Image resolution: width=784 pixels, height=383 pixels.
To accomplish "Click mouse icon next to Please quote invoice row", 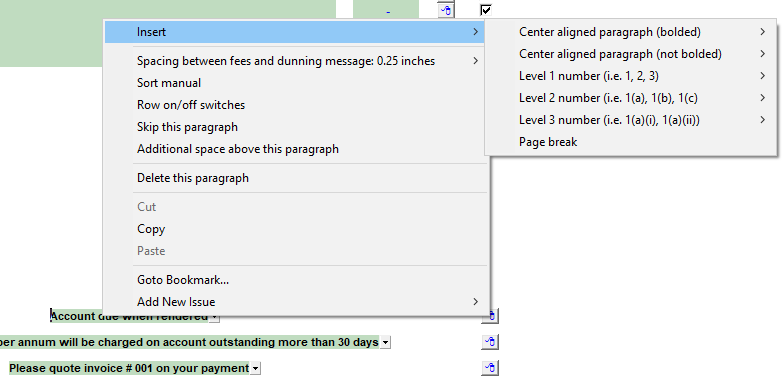I will tap(490, 368).
